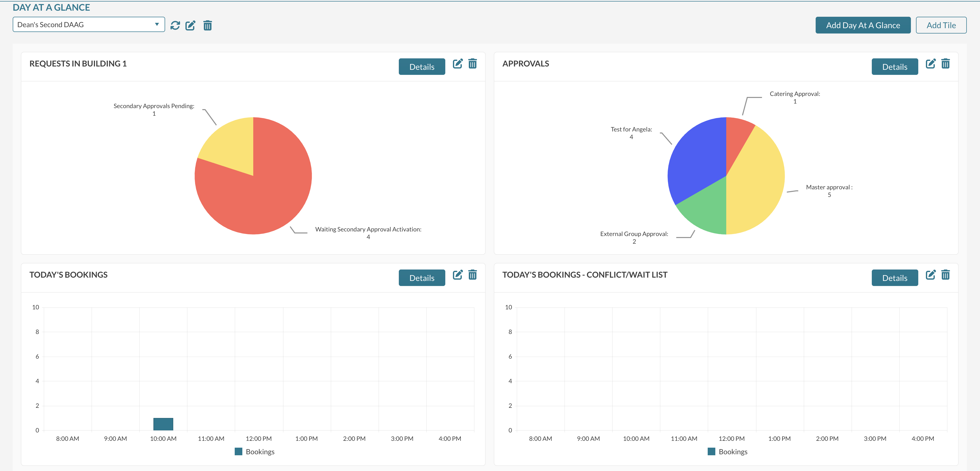The image size is (980, 471).
Task: Edit the Requests in Building 1 tile
Action: 458,63
